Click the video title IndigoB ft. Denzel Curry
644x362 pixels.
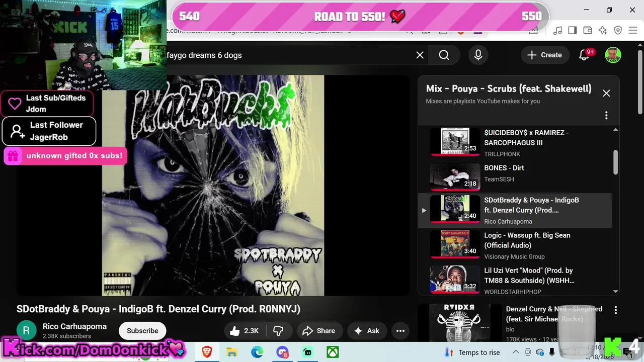158,309
